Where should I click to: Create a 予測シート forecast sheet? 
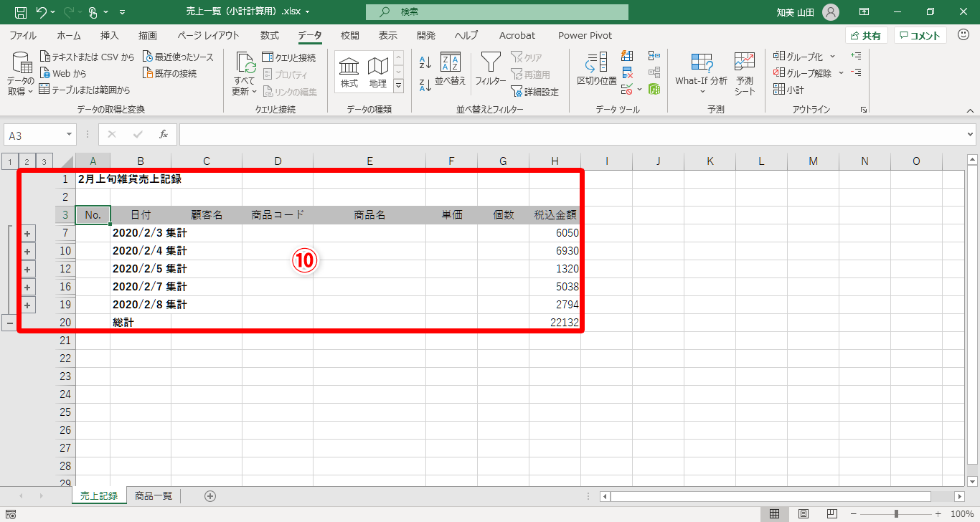(x=745, y=74)
